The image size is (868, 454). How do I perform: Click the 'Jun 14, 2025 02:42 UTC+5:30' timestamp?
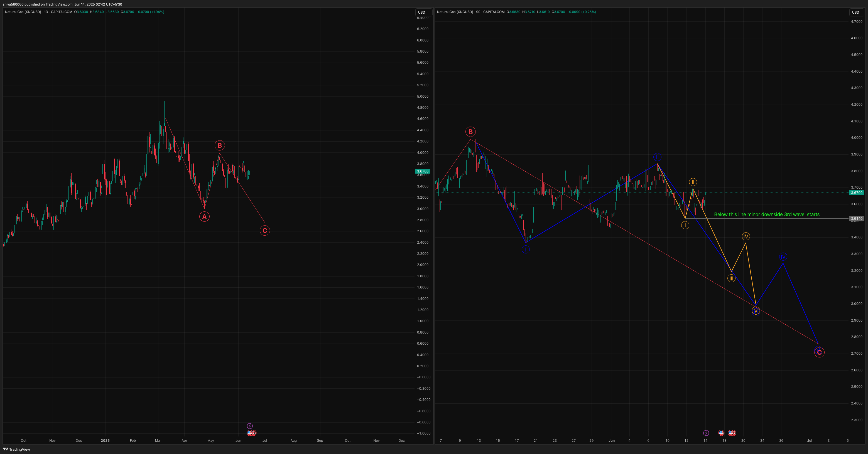tap(98, 4)
